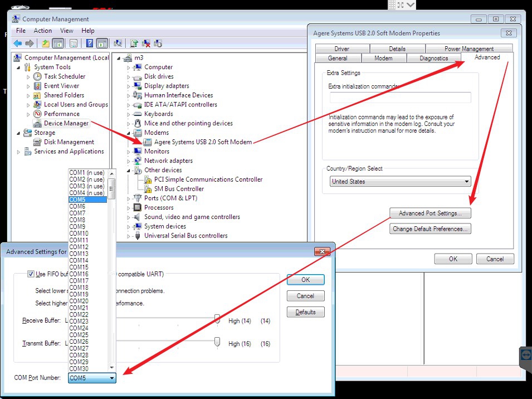Image resolution: width=532 pixels, height=399 pixels.
Task: Open the Action menu
Action: coord(43,31)
